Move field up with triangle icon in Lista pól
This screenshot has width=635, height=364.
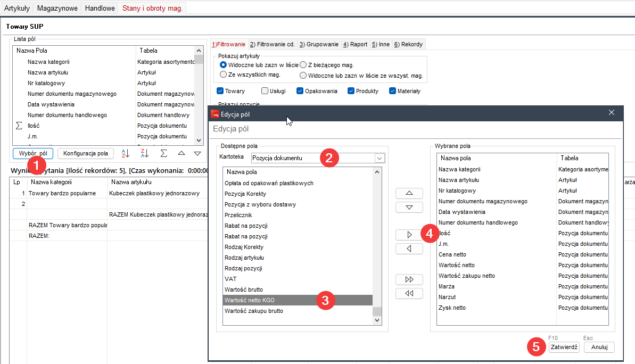181,154
